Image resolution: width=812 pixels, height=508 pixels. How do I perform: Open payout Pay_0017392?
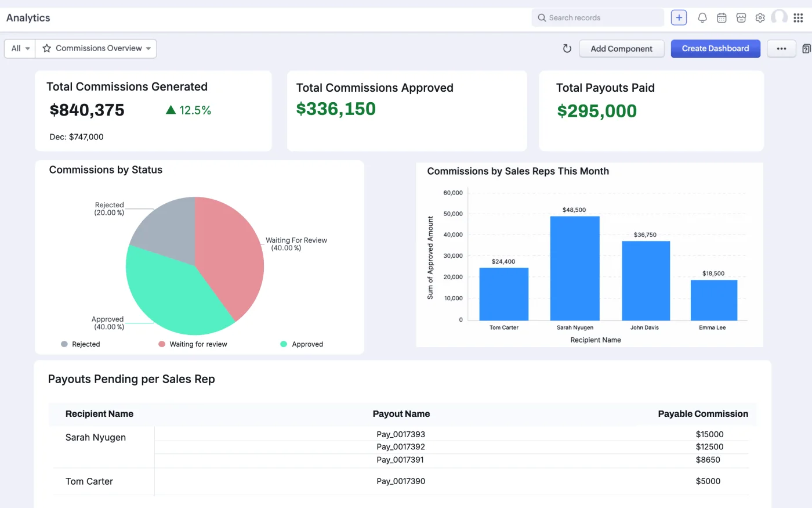(401, 447)
